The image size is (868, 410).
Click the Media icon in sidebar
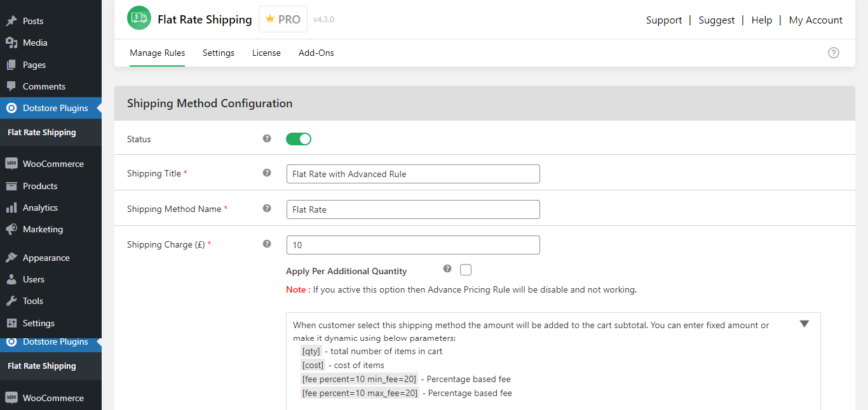[11, 43]
